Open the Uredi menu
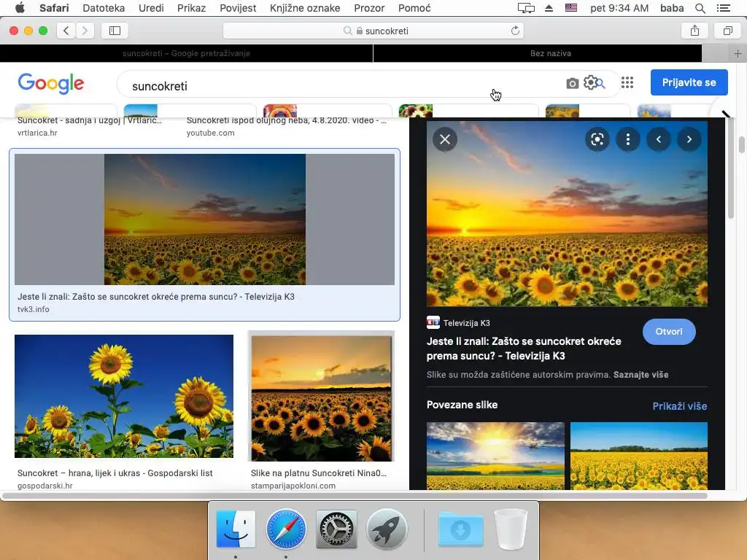The image size is (747, 560). tap(151, 8)
